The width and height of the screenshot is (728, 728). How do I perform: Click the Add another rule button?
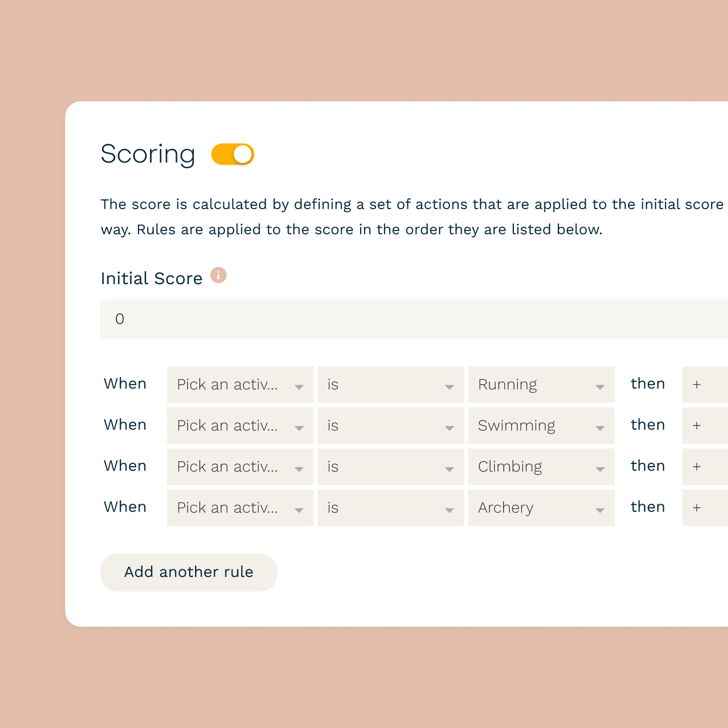point(189,572)
